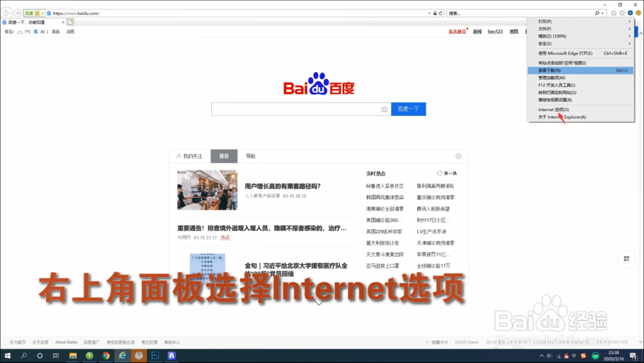Choose Internet 选项(O) from the menu

581,110
